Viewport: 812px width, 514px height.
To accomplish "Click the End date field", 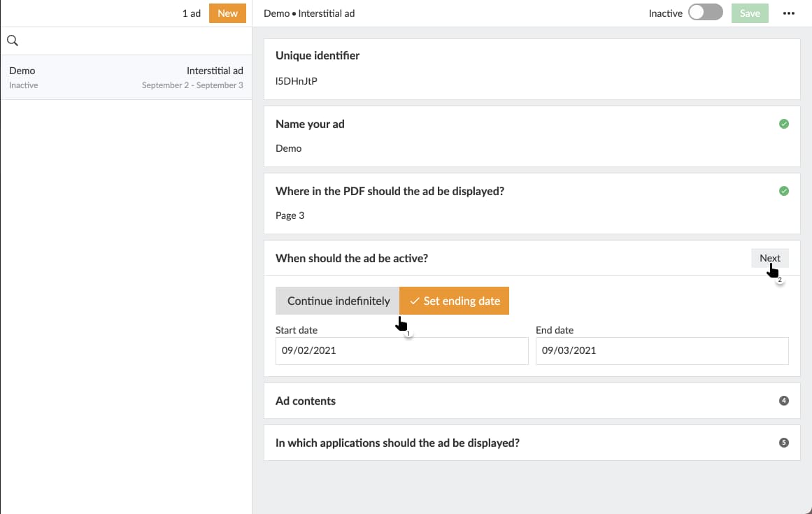I will (662, 350).
